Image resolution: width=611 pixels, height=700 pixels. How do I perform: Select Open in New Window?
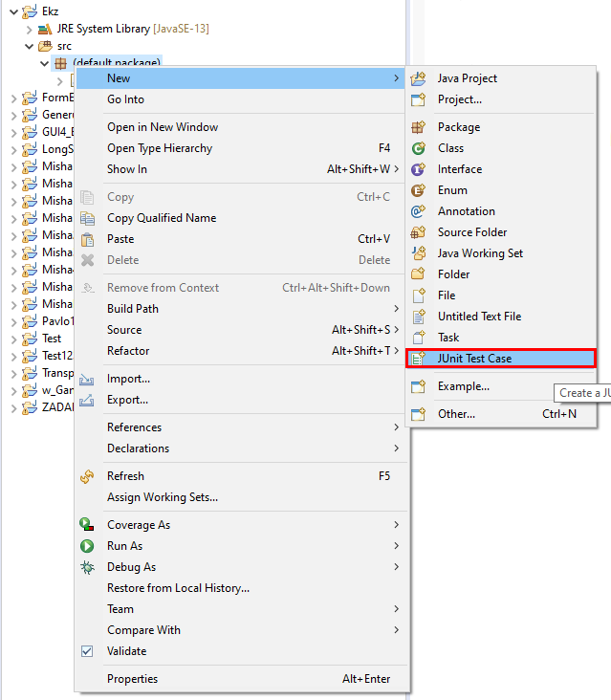point(241,127)
